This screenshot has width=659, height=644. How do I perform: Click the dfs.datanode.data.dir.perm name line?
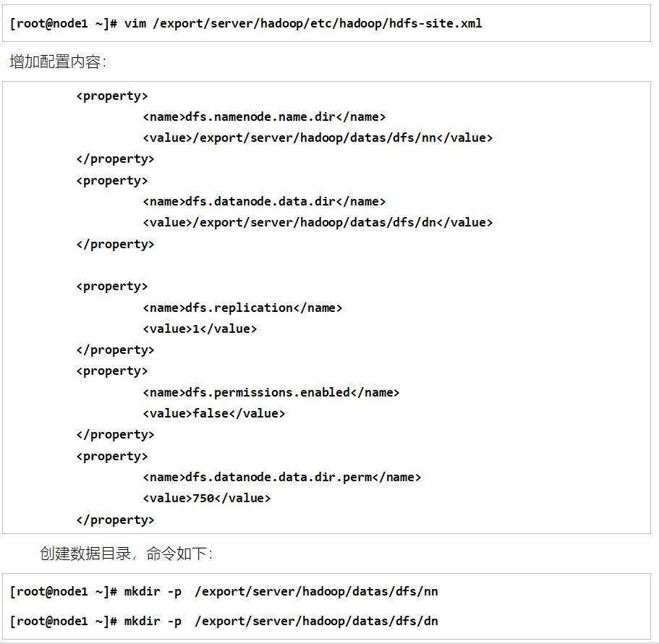click(x=282, y=477)
